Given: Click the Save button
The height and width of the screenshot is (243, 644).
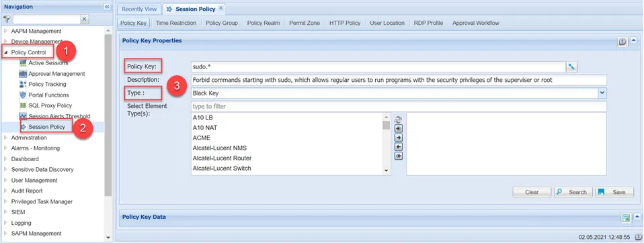Looking at the screenshot, I should click(x=614, y=192).
